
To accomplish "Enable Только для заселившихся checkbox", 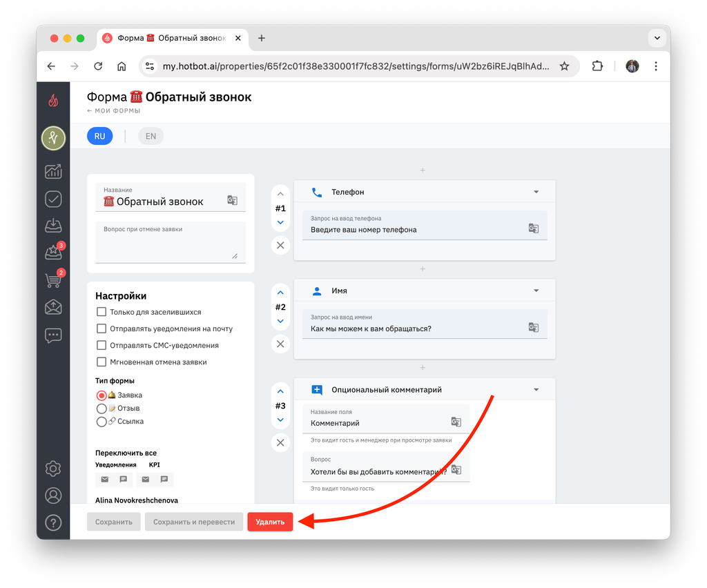I will coord(101,312).
